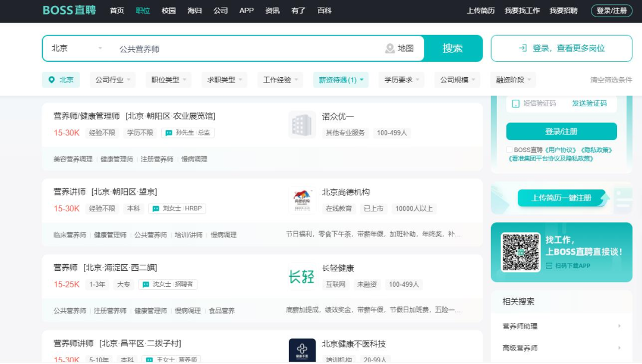Expand the 学历要求 filter dropdown
This screenshot has height=364, width=642.
pyautogui.click(x=401, y=80)
